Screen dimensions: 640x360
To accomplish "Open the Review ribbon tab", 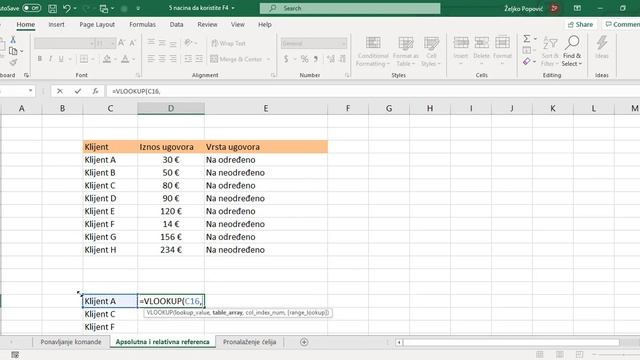I will (207, 24).
